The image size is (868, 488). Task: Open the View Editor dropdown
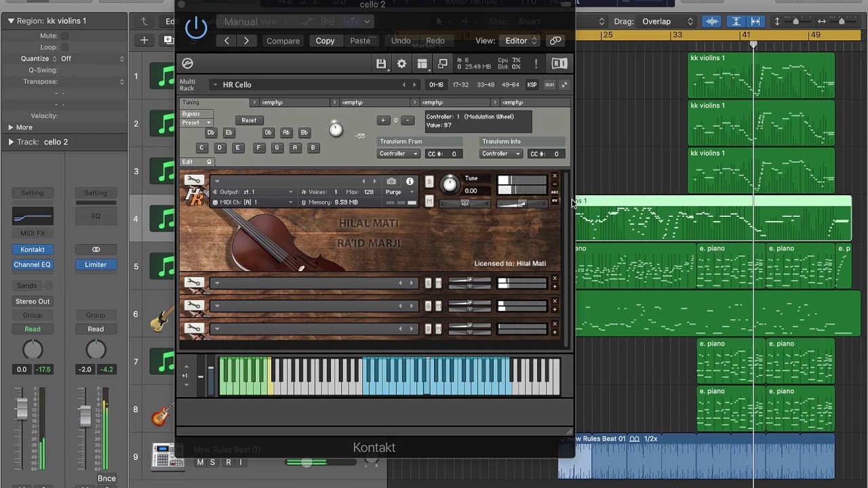(519, 41)
